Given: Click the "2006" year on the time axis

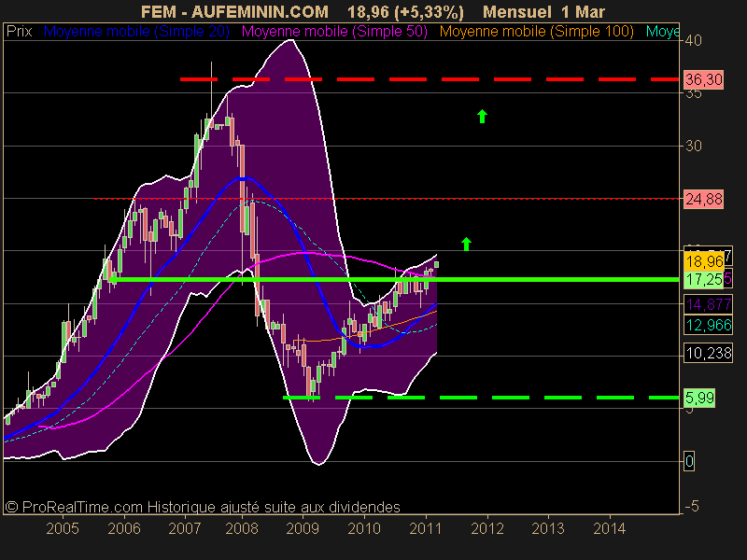Looking at the screenshot, I should [x=124, y=528].
